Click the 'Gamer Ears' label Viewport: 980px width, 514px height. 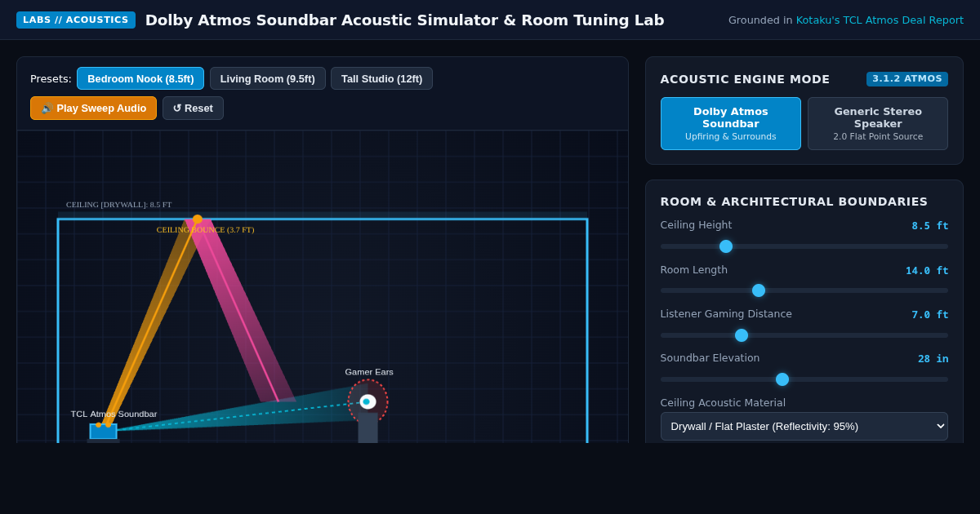[369, 372]
